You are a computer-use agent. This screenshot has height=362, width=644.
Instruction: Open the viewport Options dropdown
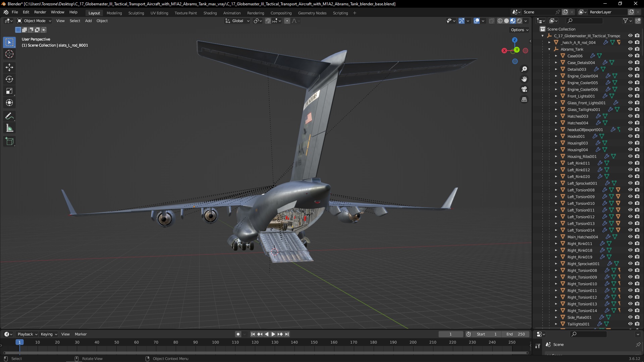coord(520,30)
